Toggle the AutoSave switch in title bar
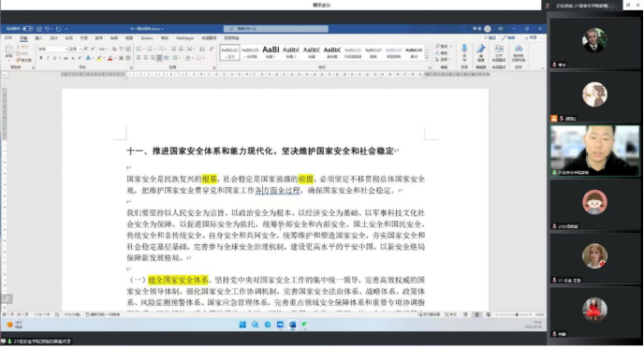Image resolution: width=644 pixels, height=347 pixels. tap(27, 29)
